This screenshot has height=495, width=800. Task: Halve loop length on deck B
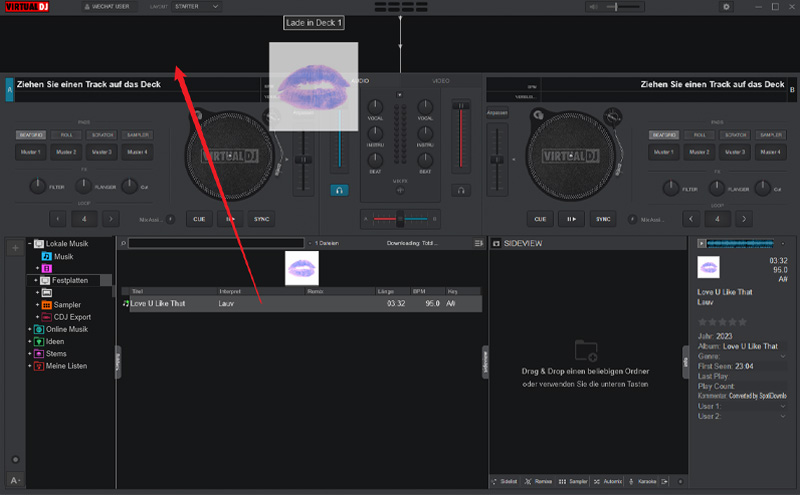click(691, 219)
